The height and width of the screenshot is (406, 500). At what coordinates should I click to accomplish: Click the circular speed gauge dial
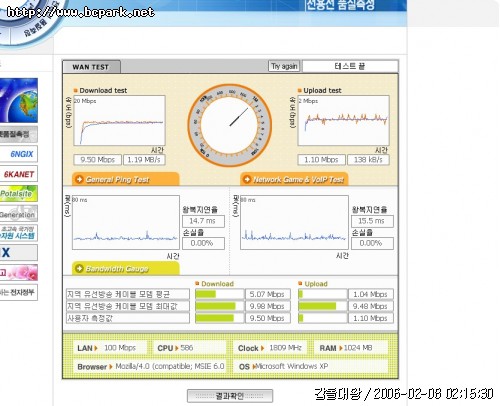[230, 125]
